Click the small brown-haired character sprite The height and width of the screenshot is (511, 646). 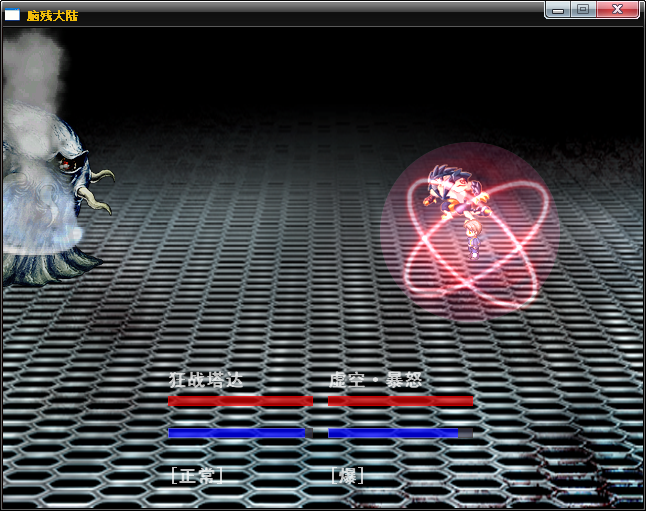473,239
